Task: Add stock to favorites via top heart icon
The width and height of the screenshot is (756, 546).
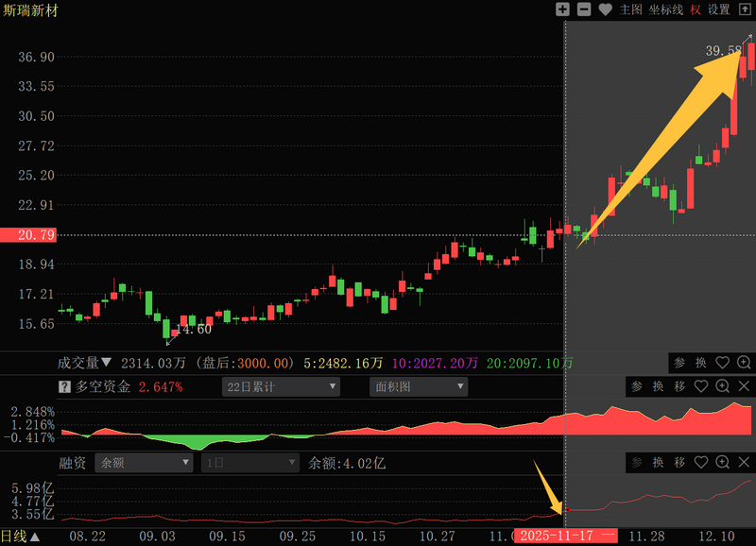Action: [x=605, y=9]
